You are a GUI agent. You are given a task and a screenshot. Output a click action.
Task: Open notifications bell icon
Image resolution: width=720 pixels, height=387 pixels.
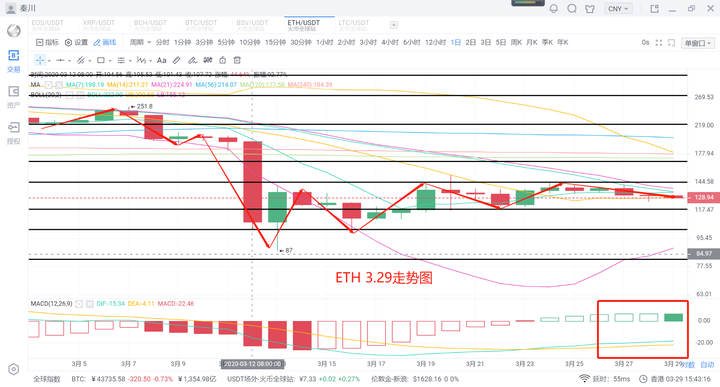coord(554,8)
